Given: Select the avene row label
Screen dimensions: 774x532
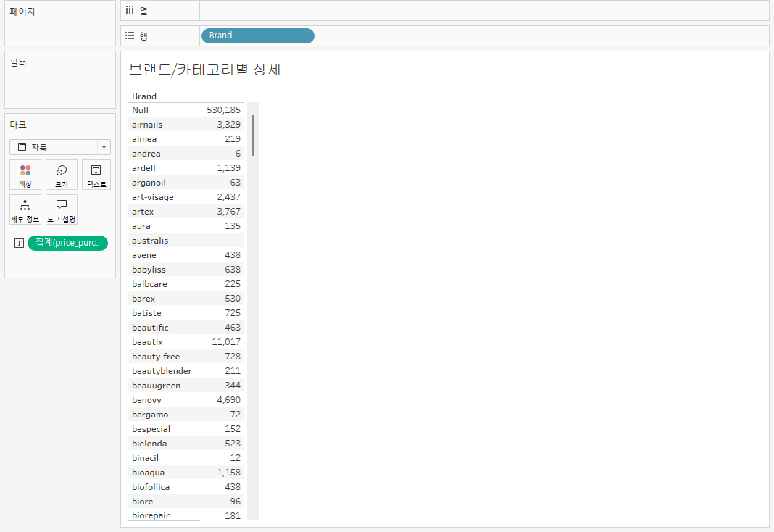Looking at the screenshot, I should click(x=144, y=255).
